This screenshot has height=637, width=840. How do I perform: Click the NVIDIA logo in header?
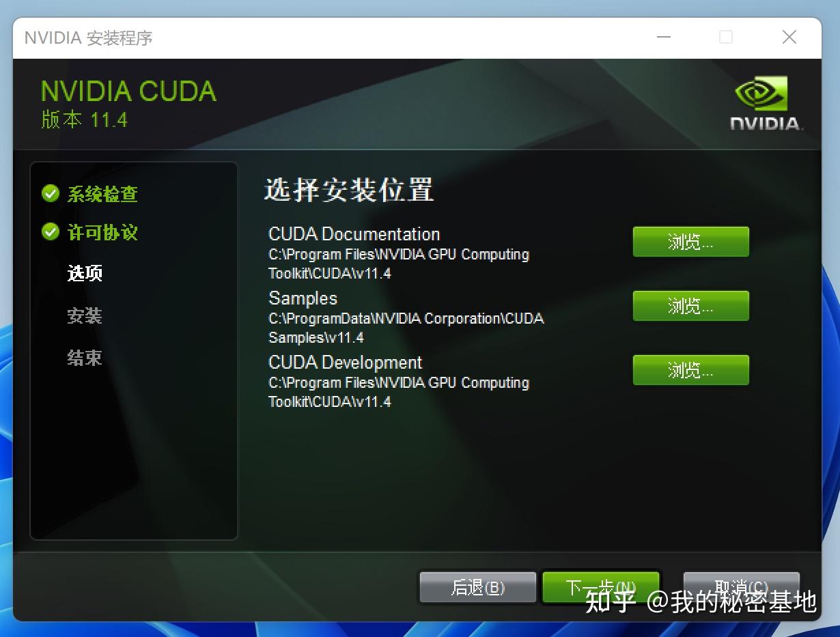[766, 103]
